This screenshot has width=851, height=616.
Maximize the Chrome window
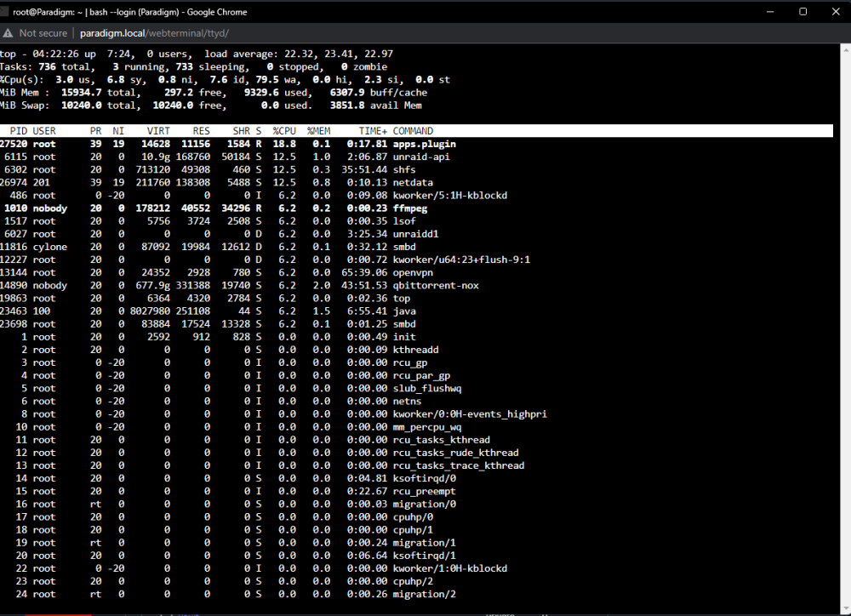[x=803, y=11]
